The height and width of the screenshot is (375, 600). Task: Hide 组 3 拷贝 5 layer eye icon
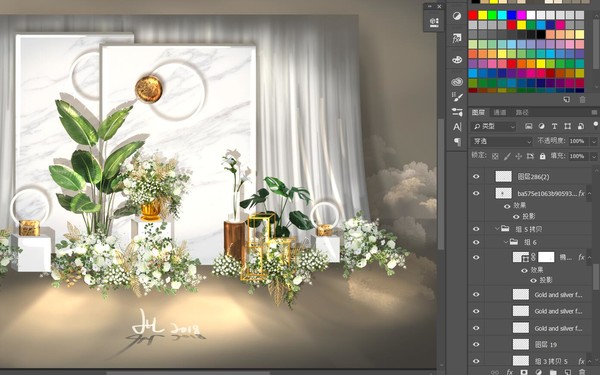pyautogui.click(x=476, y=361)
